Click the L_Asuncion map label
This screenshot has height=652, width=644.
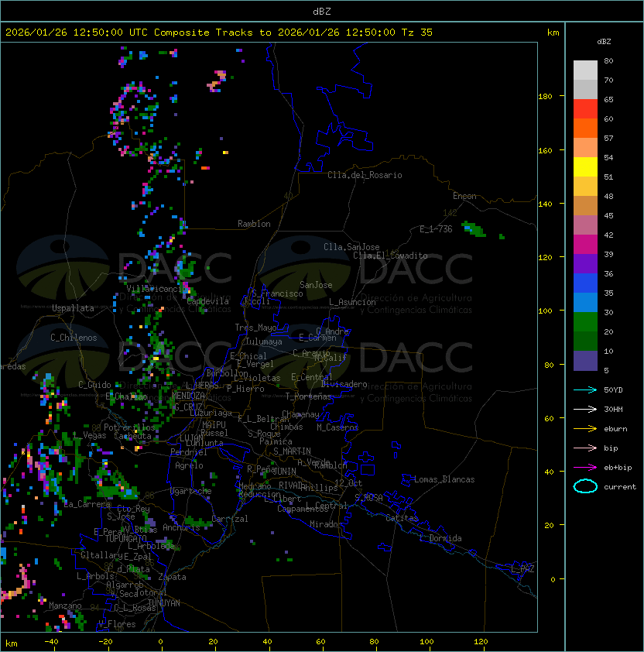tap(352, 302)
